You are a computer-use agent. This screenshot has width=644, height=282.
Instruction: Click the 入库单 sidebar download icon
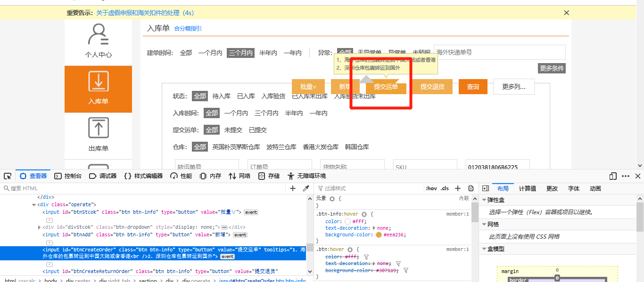coord(99,82)
